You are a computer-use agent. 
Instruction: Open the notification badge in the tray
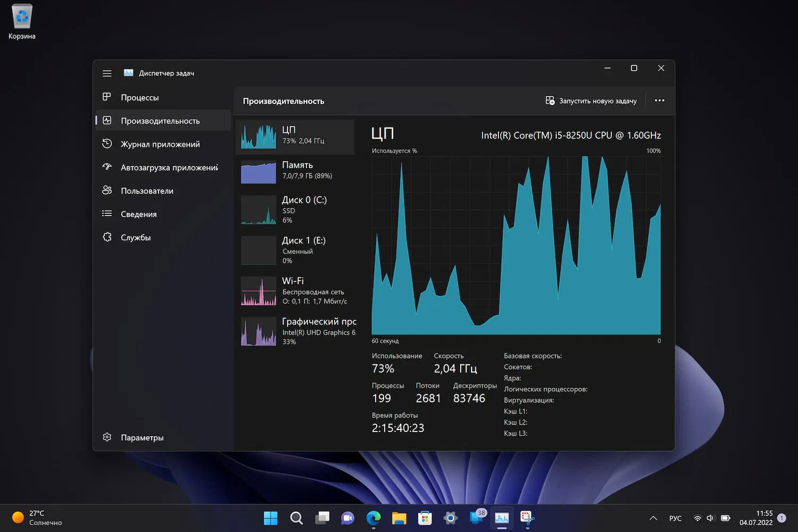coord(782,518)
